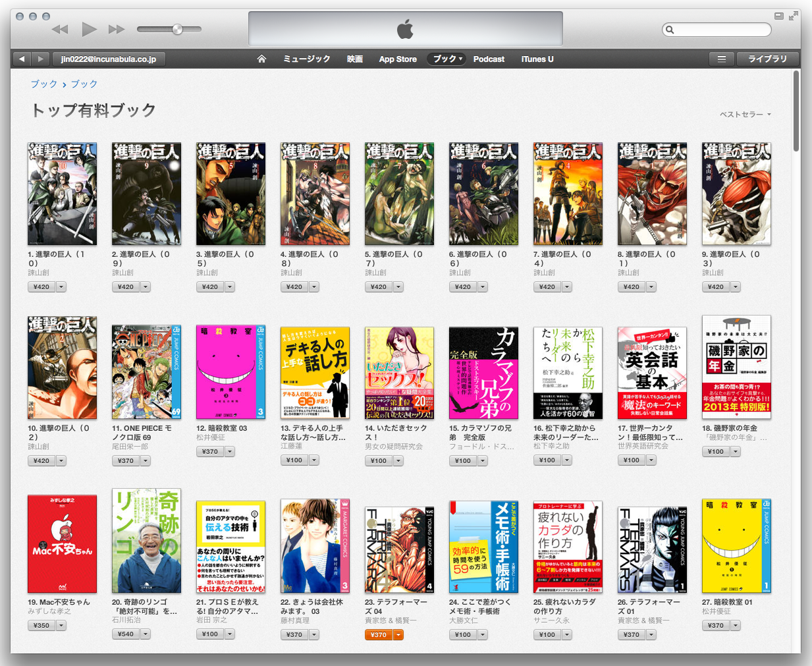Viewport: 812px width, 666px height.
Task: Buy ONE PIECE モノクロ版 69 for ¥370
Action: click(x=126, y=461)
